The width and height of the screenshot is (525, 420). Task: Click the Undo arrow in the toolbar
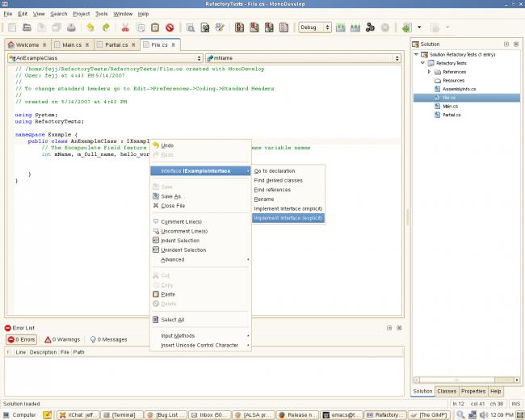coord(90,27)
